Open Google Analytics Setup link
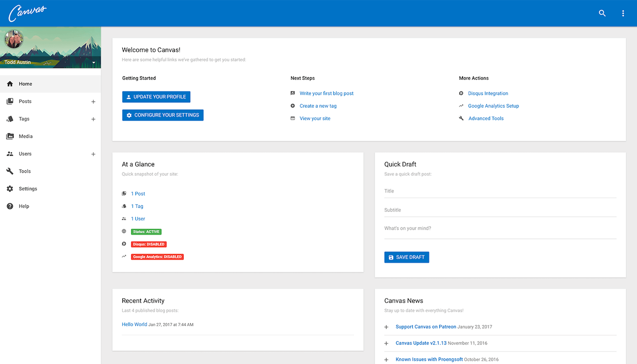637x364 pixels. (x=493, y=106)
